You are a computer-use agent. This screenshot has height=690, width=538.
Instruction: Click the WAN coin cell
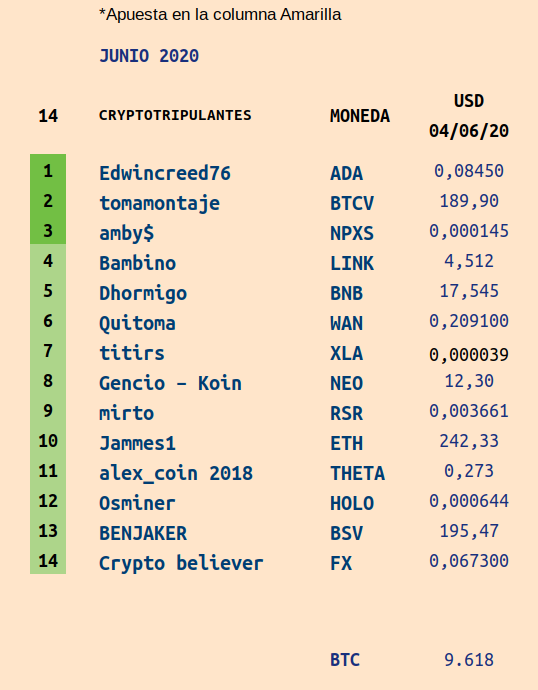coord(346,323)
